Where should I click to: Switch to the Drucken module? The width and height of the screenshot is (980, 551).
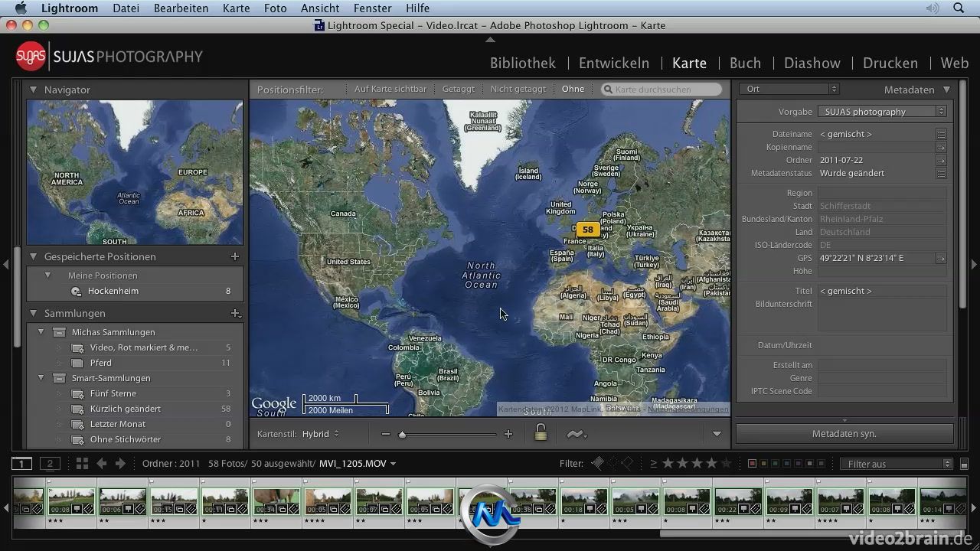[890, 63]
